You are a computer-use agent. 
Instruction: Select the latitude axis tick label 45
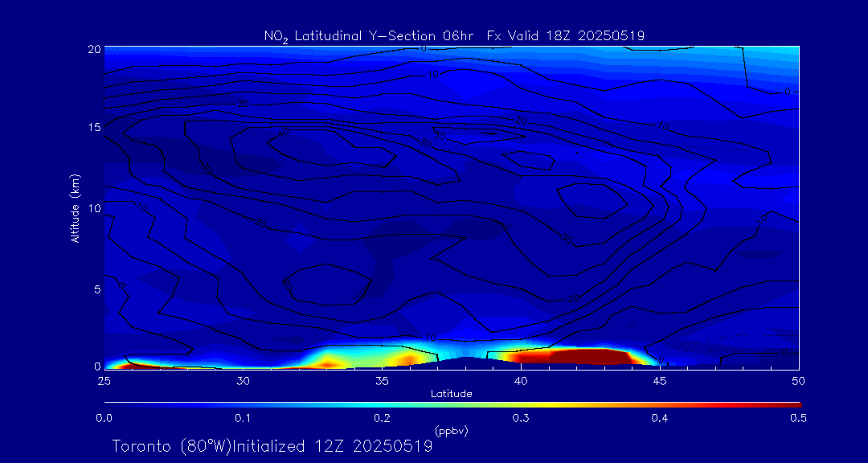point(660,380)
